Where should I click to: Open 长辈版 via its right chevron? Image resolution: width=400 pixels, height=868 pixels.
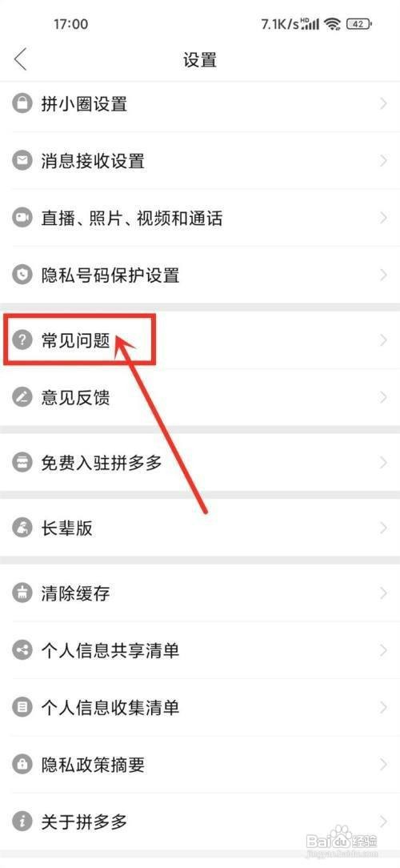coord(383,528)
